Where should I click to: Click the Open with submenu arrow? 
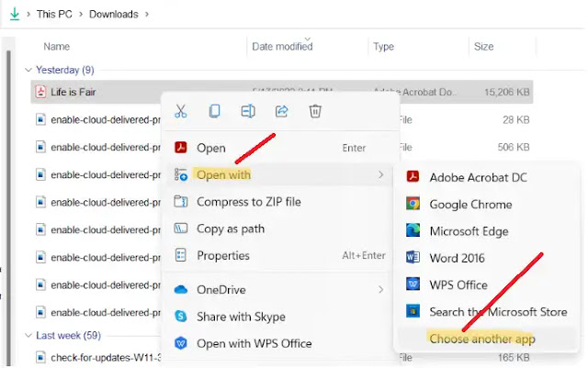[380, 174]
